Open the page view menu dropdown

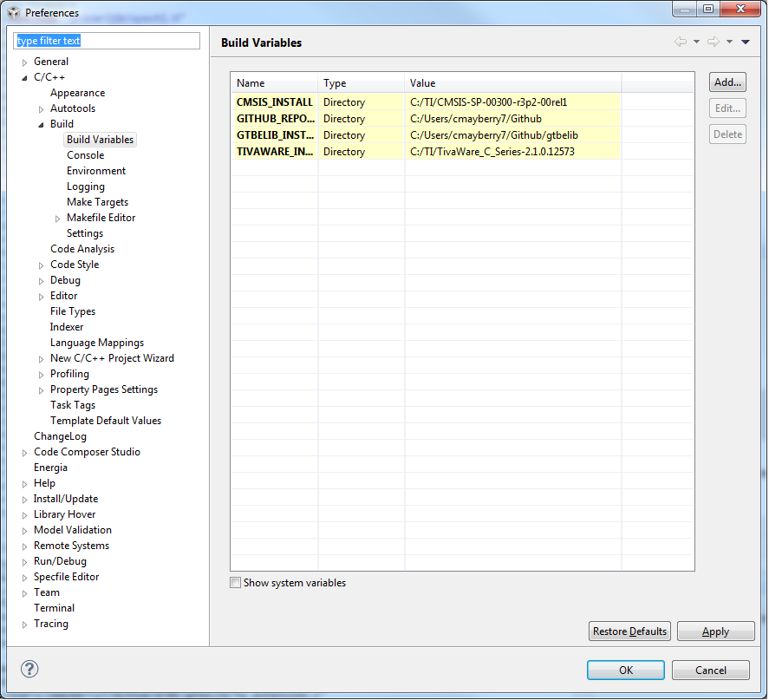coord(746,42)
